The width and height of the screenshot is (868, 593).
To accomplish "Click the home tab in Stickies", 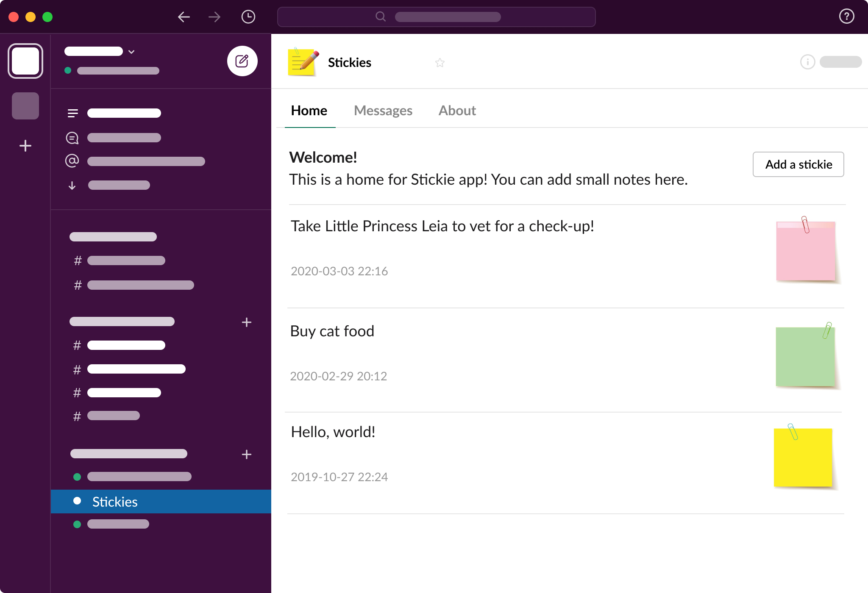I will tap(309, 110).
